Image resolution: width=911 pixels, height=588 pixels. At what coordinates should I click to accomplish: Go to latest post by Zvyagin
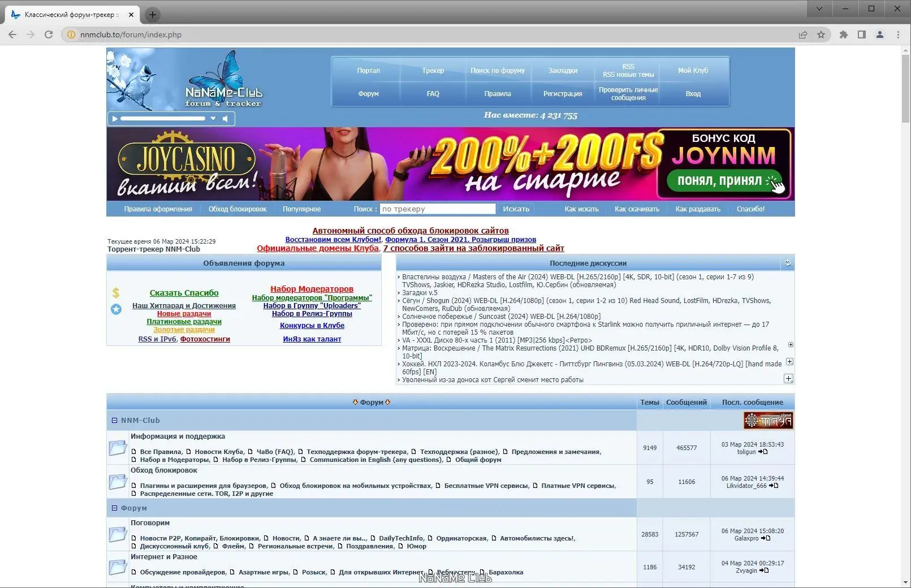764,570
